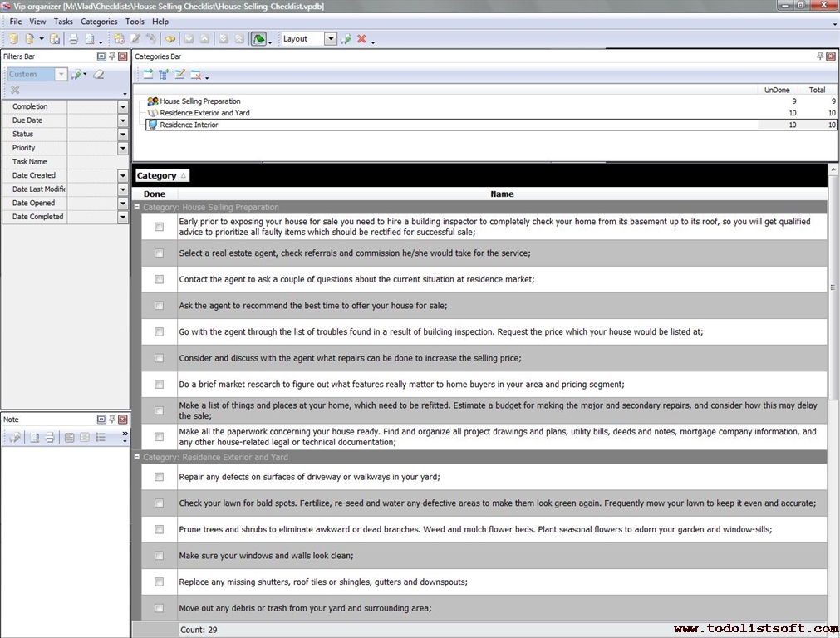Click the edit category icon in Categories Bar

pyautogui.click(x=179, y=75)
